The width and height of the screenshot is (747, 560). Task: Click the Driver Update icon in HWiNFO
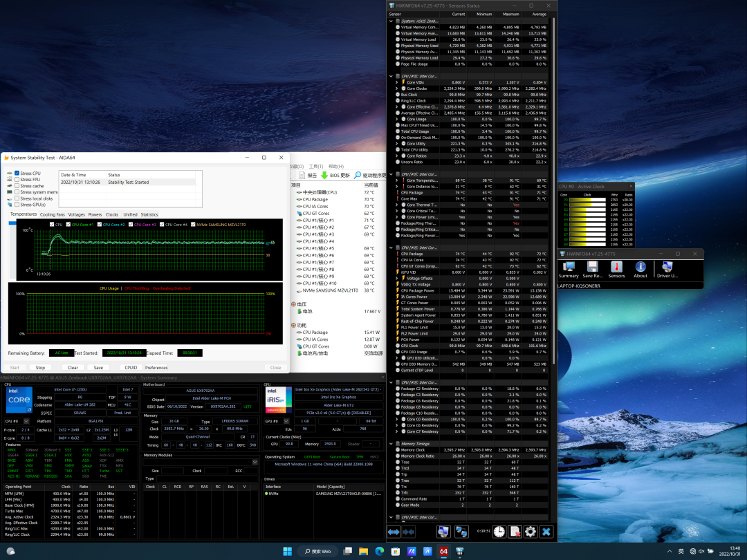667,267
